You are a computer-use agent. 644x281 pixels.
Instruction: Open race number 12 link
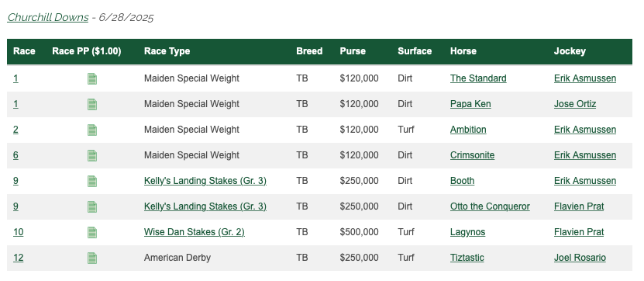point(18,258)
